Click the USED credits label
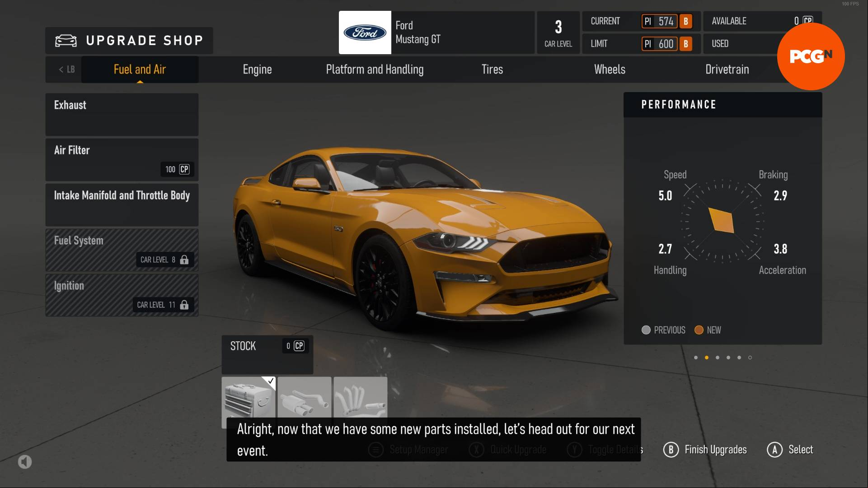 pyautogui.click(x=720, y=44)
